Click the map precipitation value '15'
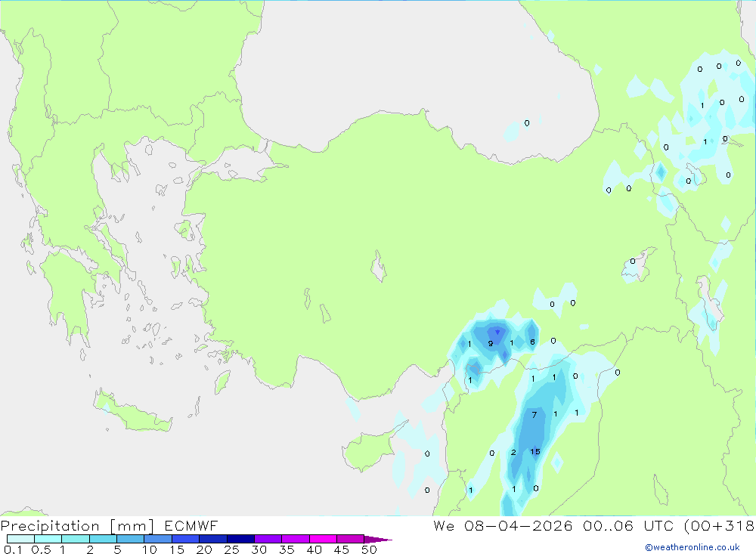Viewport: 756px width, 554px height. point(535,452)
